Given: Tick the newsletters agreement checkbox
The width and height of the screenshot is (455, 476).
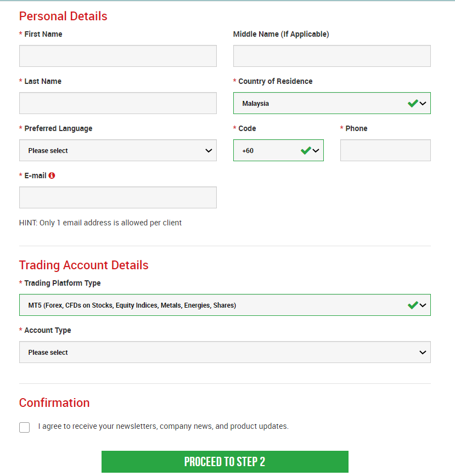Looking at the screenshot, I should [x=24, y=427].
